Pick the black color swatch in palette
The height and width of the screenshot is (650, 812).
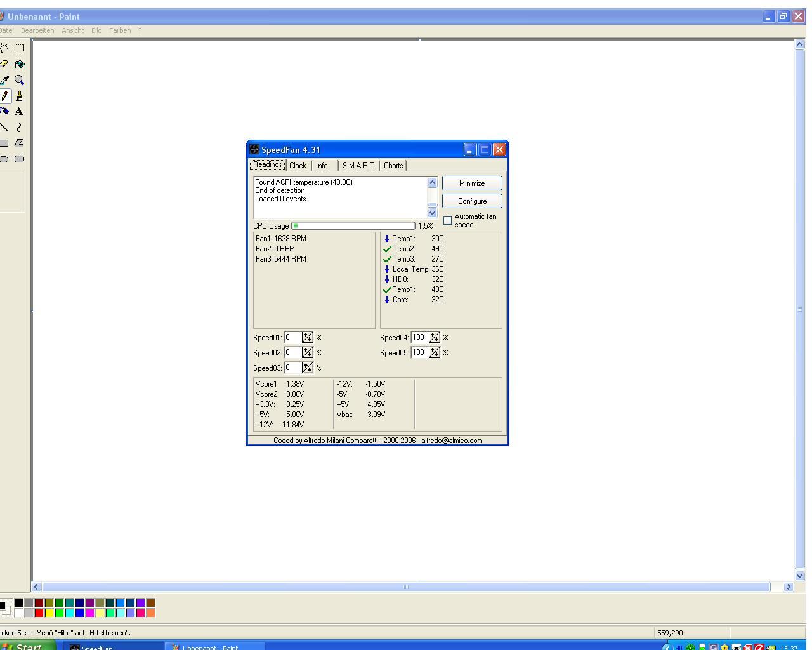pyautogui.click(x=18, y=602)
